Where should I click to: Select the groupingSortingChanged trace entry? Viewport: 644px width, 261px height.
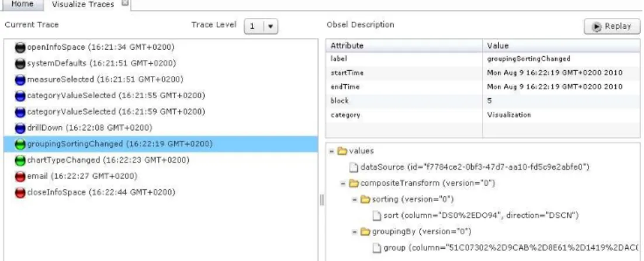[x=160, y=144]
